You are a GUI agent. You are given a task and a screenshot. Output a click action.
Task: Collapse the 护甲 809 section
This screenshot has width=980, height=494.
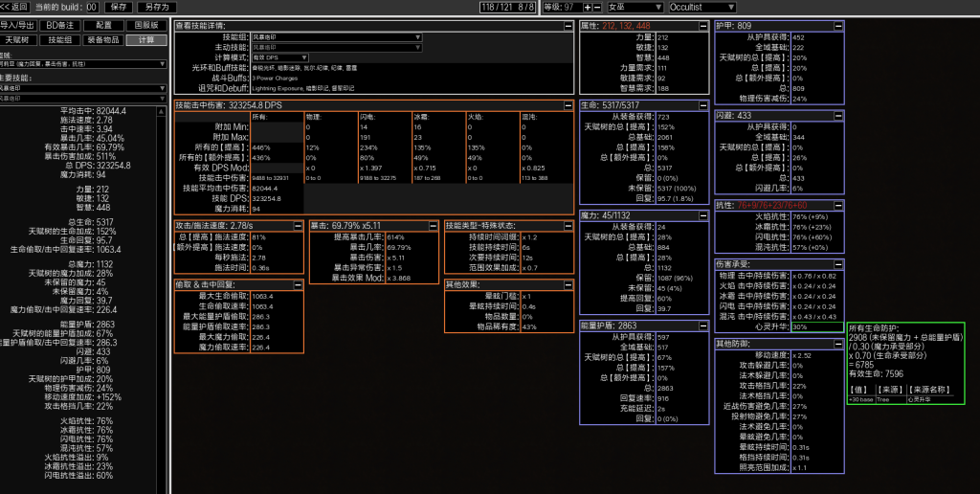pyautogui.click(x=838, y=26)
